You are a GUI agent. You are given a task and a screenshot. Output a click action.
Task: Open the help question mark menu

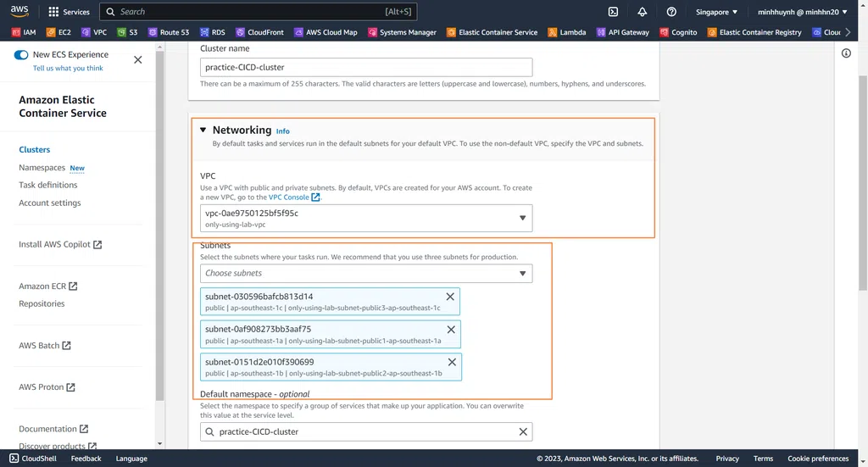click(x=671, y=12)
